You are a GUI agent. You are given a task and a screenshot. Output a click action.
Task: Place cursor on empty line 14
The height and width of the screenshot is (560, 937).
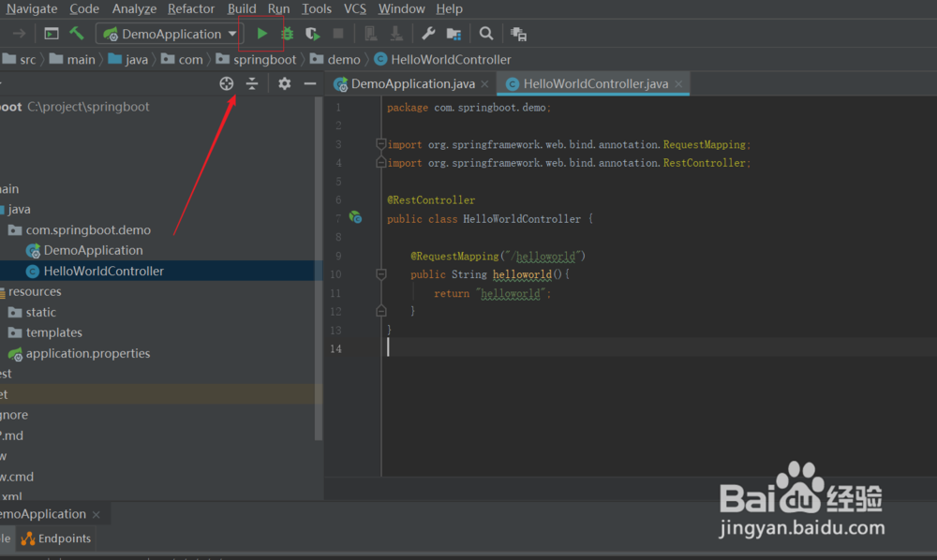tap(658, 348)
